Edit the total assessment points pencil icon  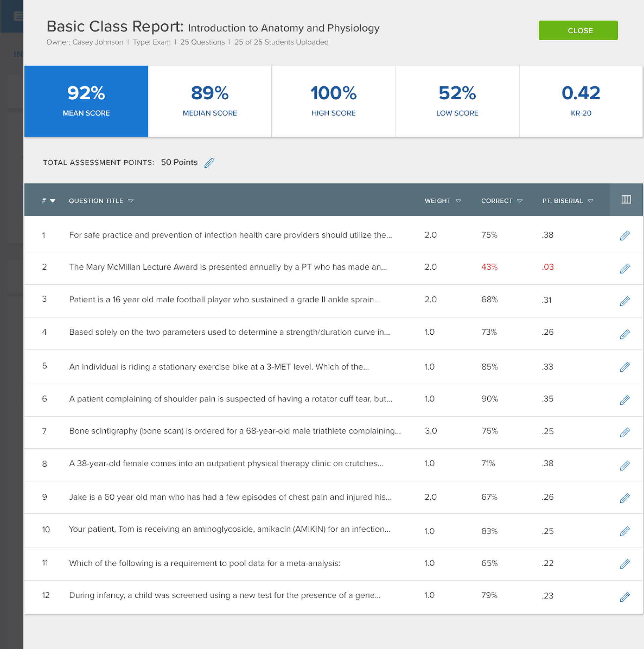click(x=209, y=163)
